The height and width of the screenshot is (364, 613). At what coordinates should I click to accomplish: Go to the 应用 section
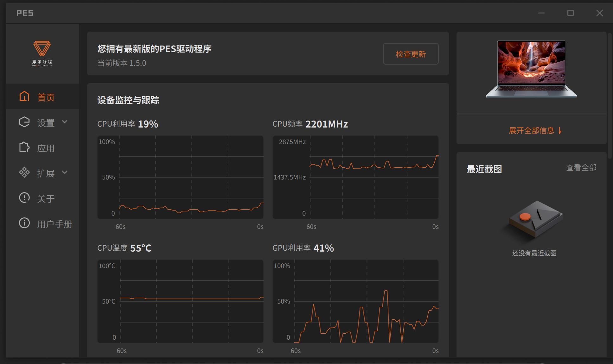[42, 147]
